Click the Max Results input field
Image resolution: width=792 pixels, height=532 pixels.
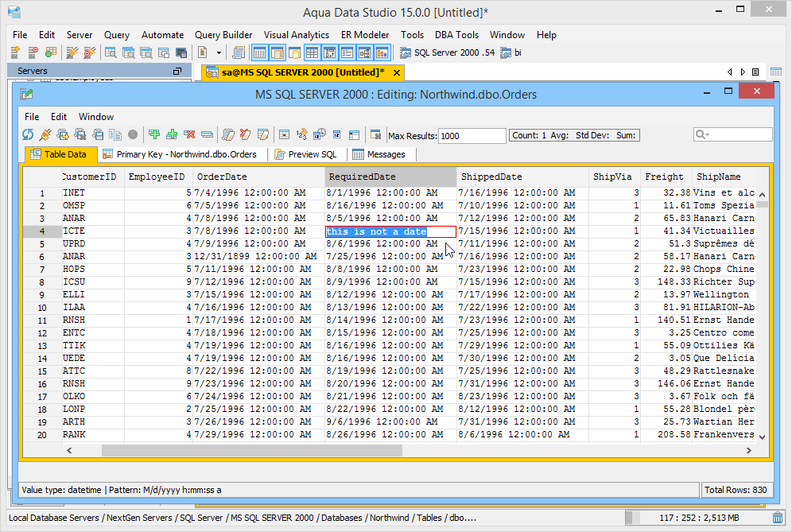(x=472, y=136)
